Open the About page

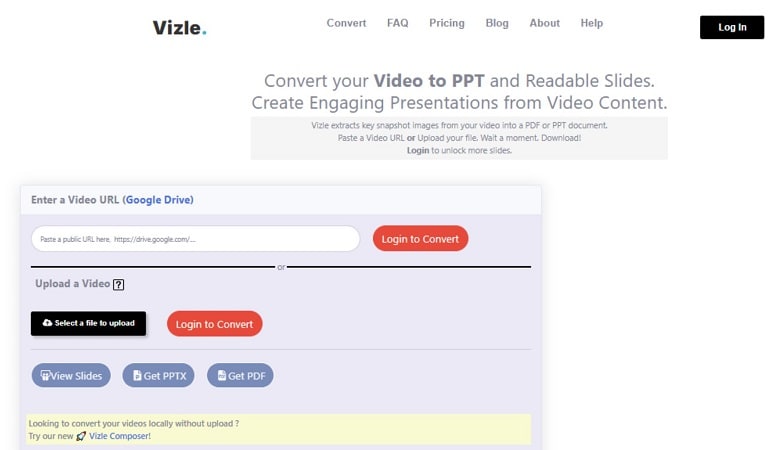(544, 23)
